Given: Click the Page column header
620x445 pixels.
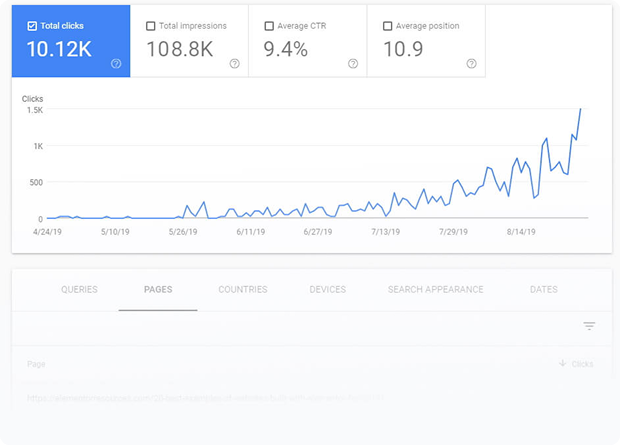Looking at the screenshot, I should [36, 364].
